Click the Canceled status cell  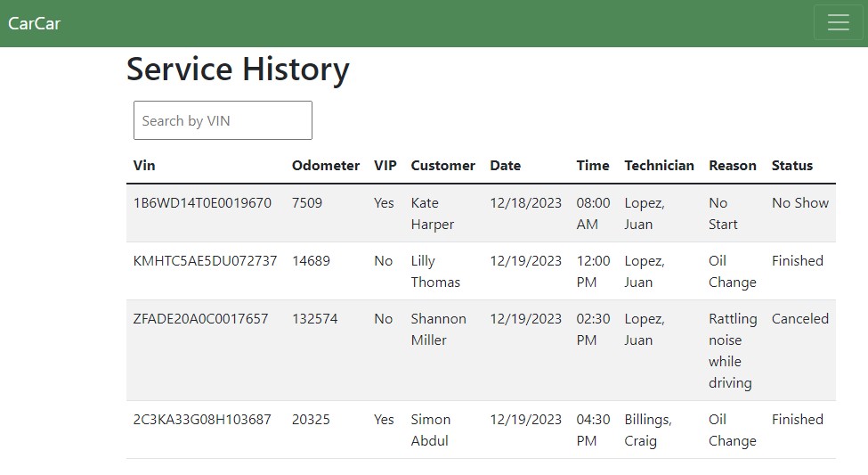click(799, 319)
